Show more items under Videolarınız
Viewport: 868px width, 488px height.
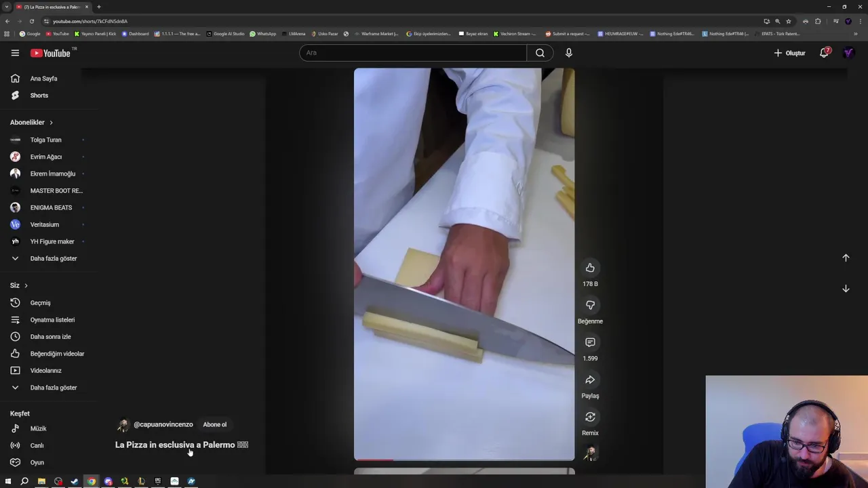pos(53,388)
